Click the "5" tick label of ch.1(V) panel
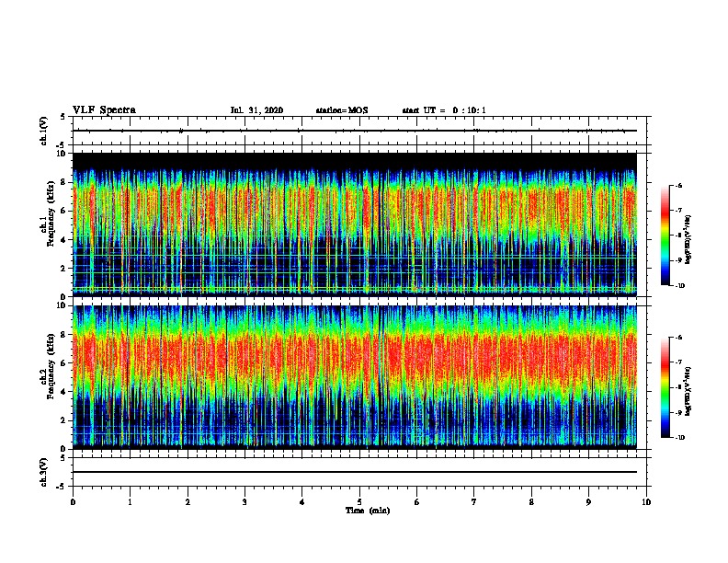The width and height of the screenshot is (728, 563). coord(63,117)
